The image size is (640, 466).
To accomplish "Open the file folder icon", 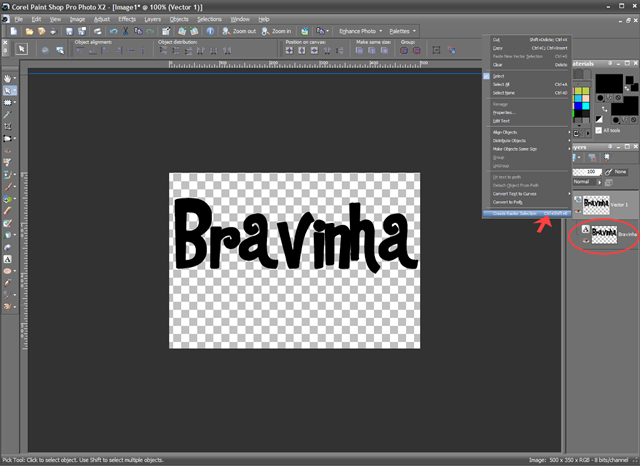I will coord(29,31).
